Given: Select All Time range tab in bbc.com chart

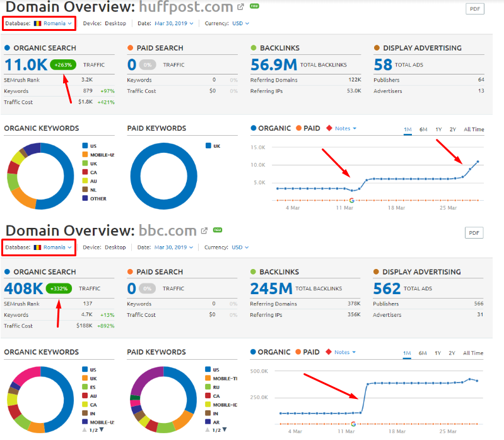Looking at the screenshot, I should point(473,353).
